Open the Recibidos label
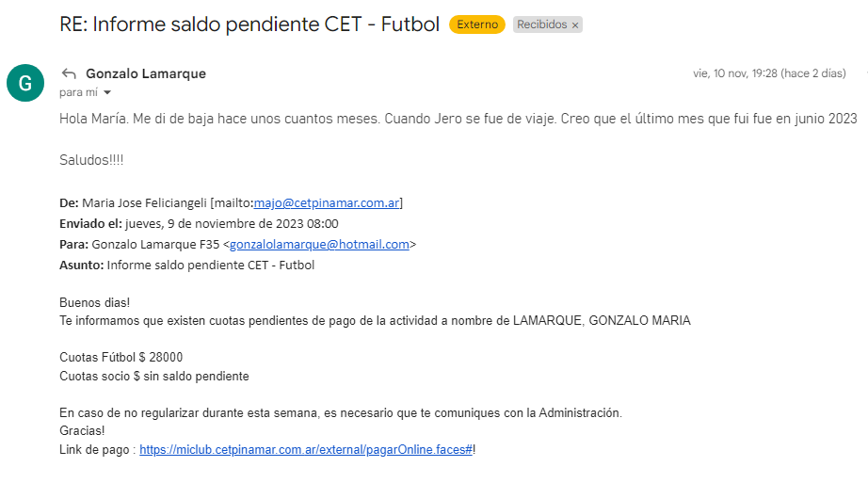 [540, 24]
